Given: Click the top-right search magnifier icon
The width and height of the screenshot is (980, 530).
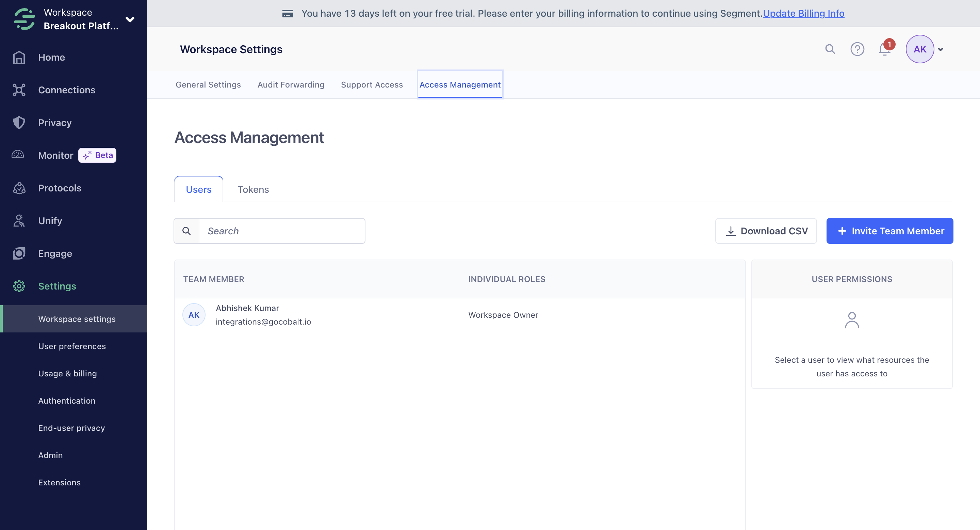Looking at the screenshot, I should [x=830, y=49].
